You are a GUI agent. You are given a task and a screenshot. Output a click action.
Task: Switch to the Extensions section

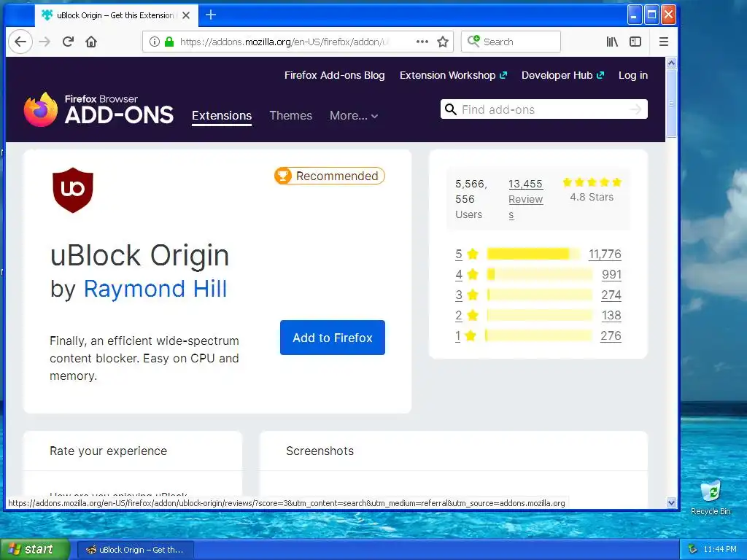coord(222,116)
